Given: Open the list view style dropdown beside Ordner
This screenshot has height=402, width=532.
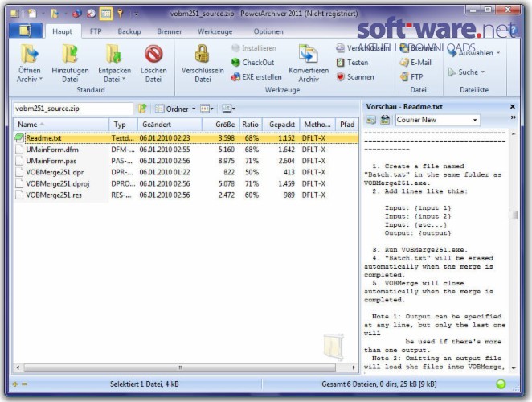Looking at the screenshot, I should point(207,109).
